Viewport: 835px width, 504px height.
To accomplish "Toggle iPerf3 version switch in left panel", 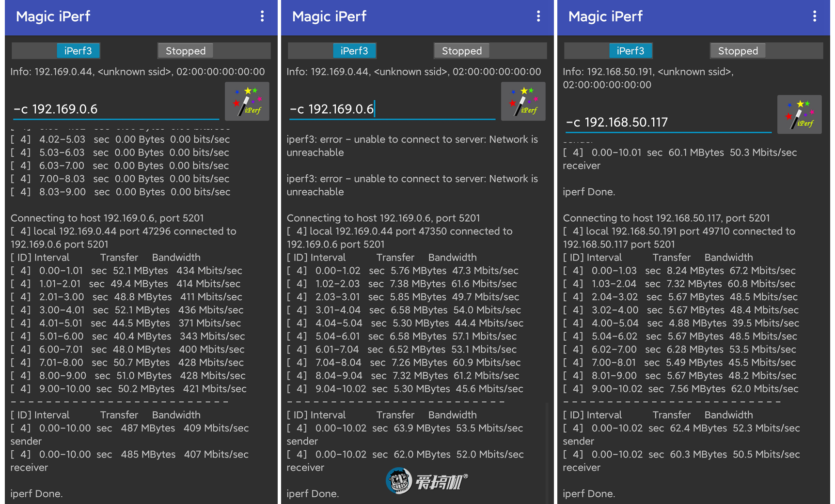I will tap(56, 51).
